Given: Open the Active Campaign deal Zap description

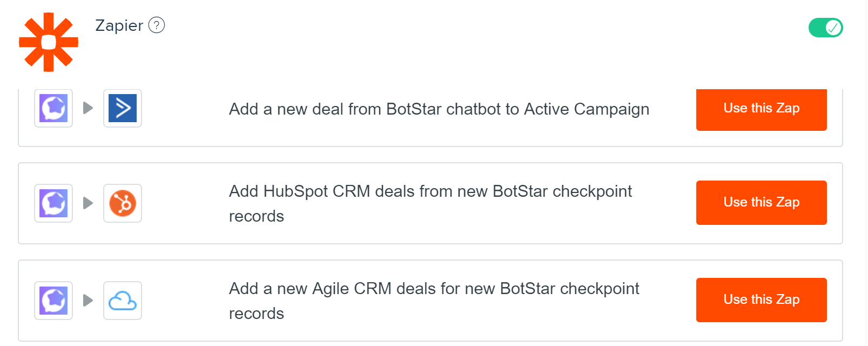Looking at the screenshot, I should coord(439,109).
